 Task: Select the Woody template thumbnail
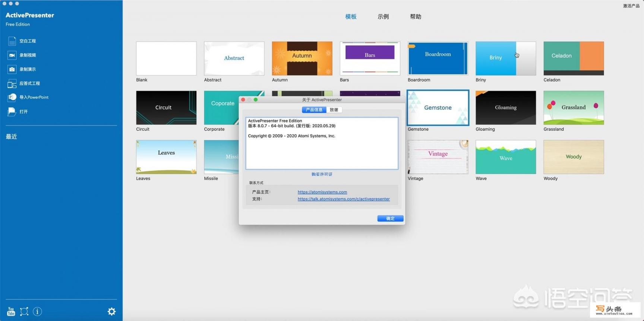(x=574, y=157)
